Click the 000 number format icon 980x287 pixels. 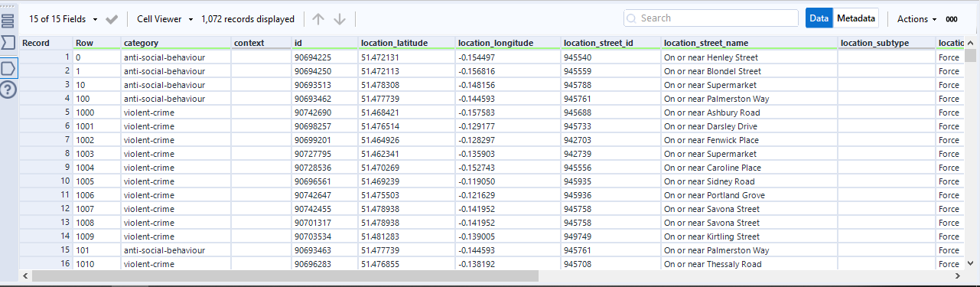(x=952, y=19)
